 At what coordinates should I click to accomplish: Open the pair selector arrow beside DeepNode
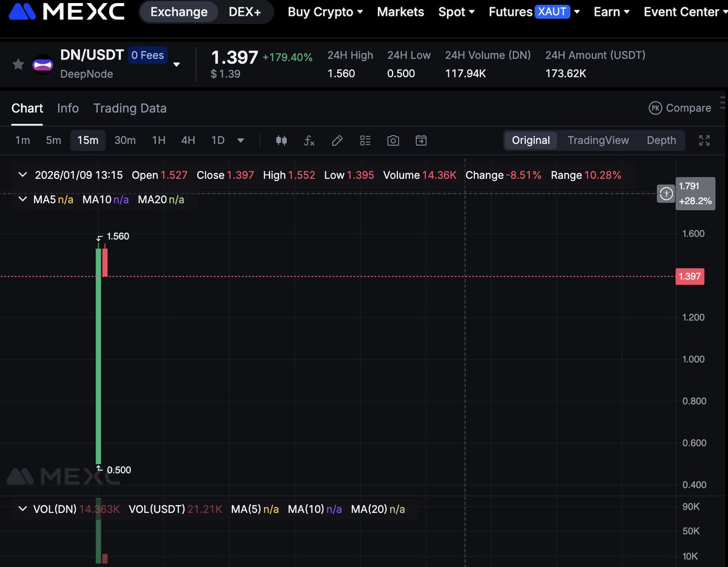[176, 64]
